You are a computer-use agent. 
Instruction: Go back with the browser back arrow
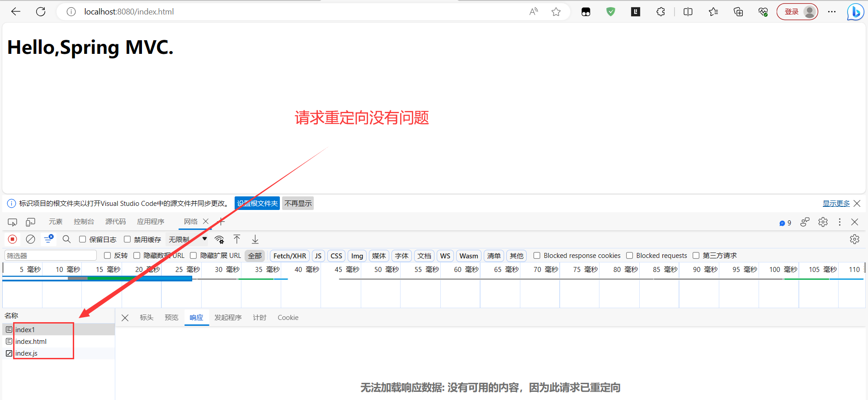pos(16,12)
